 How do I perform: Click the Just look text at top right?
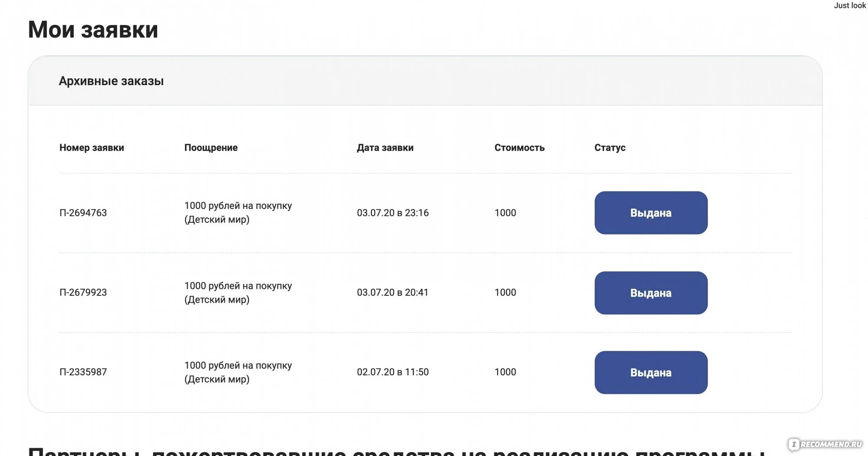[850, 5]
